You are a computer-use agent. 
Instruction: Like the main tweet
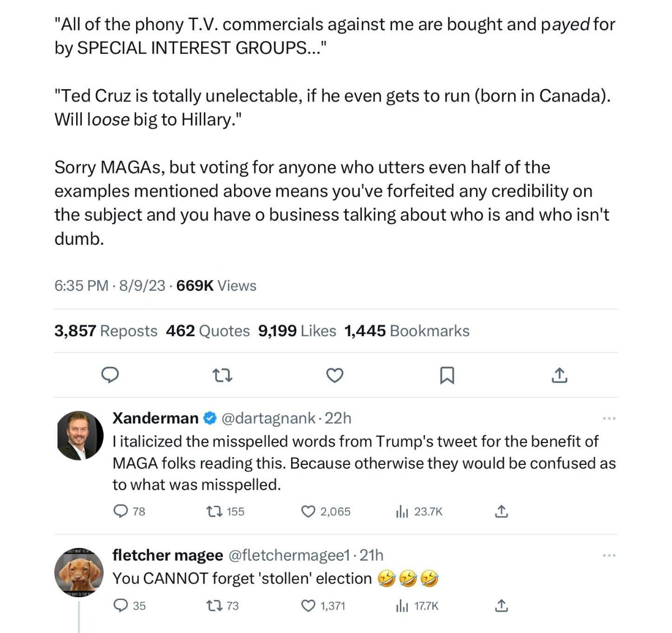pos(335,375)
